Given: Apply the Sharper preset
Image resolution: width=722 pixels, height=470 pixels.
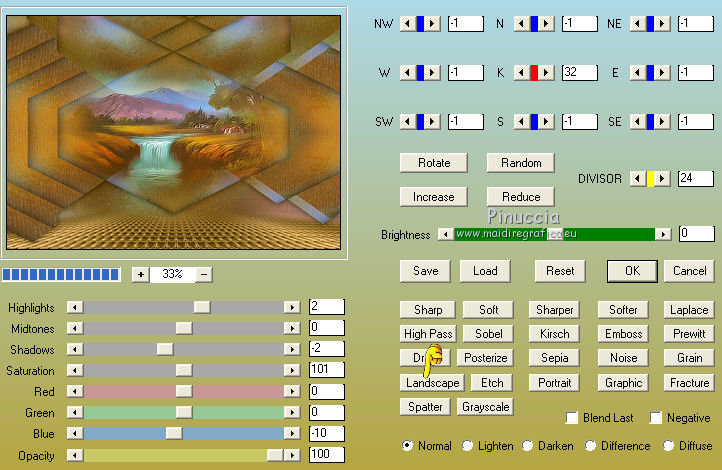Looking at the screenshot, I should [x=554, y=310].
